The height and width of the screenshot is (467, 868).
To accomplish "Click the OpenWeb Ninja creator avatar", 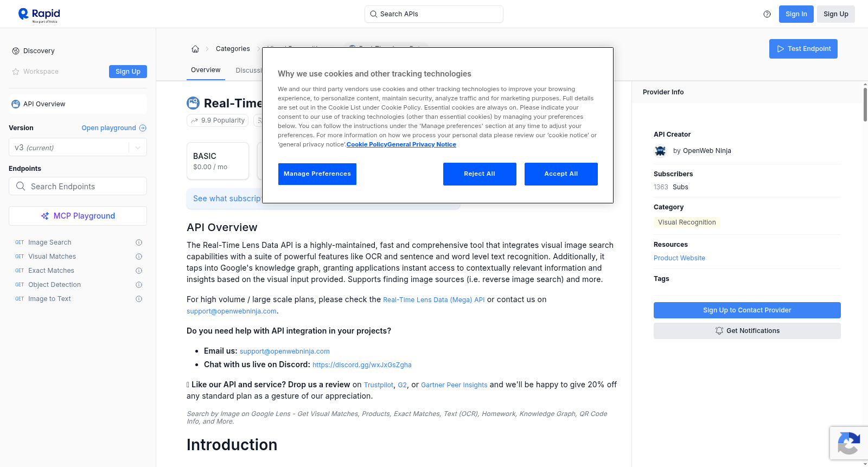I will [660, 151].
